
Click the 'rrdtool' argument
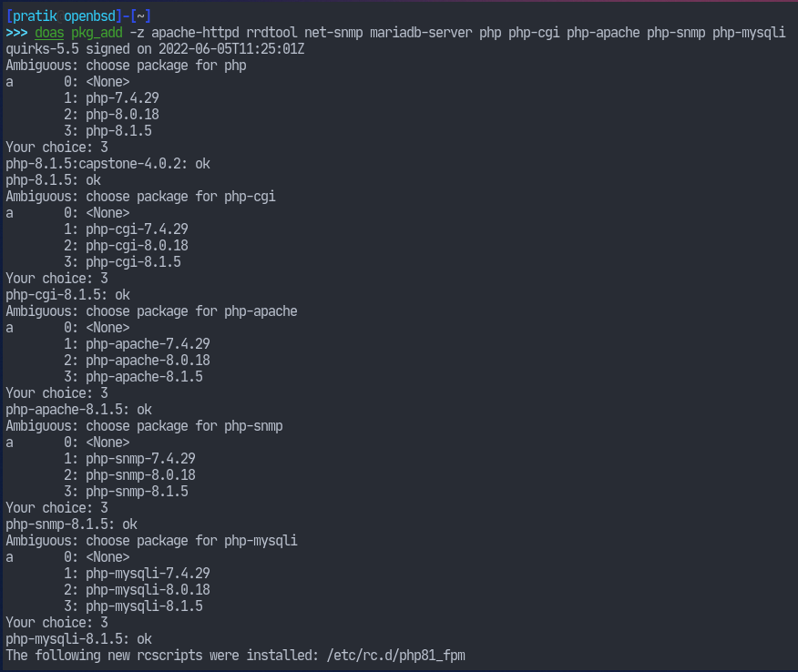pos(271,33)
